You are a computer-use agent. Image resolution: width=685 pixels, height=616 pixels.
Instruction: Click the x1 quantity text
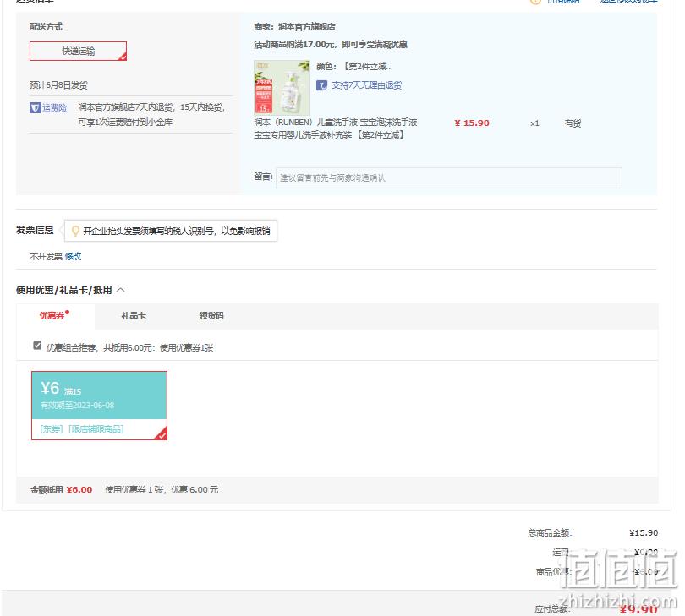(x=534, y=123)
